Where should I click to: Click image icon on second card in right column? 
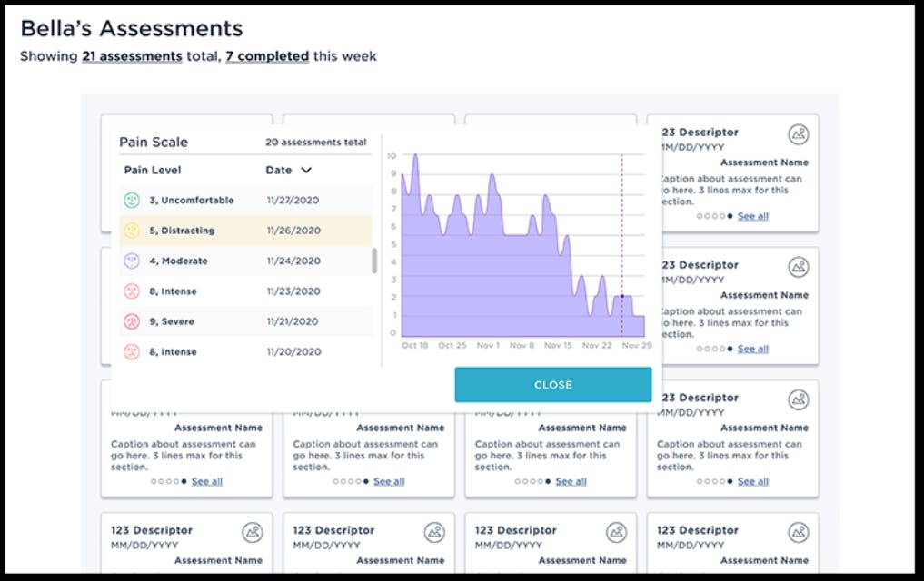point(799,267)
